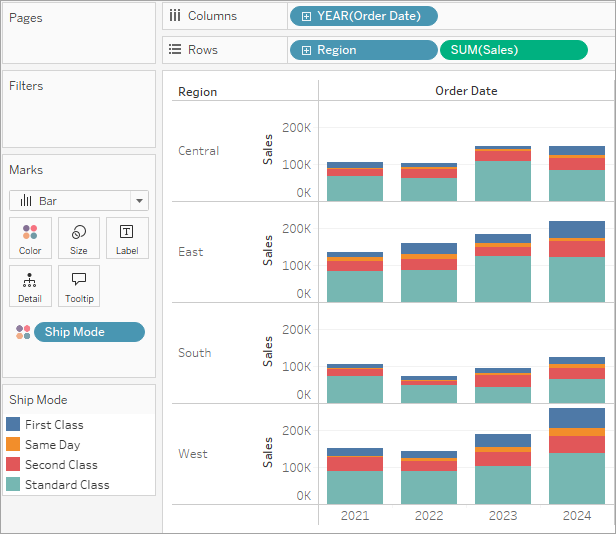
Task: Open the mark type dropdown arrow
Action: click(x=139, y=201)
